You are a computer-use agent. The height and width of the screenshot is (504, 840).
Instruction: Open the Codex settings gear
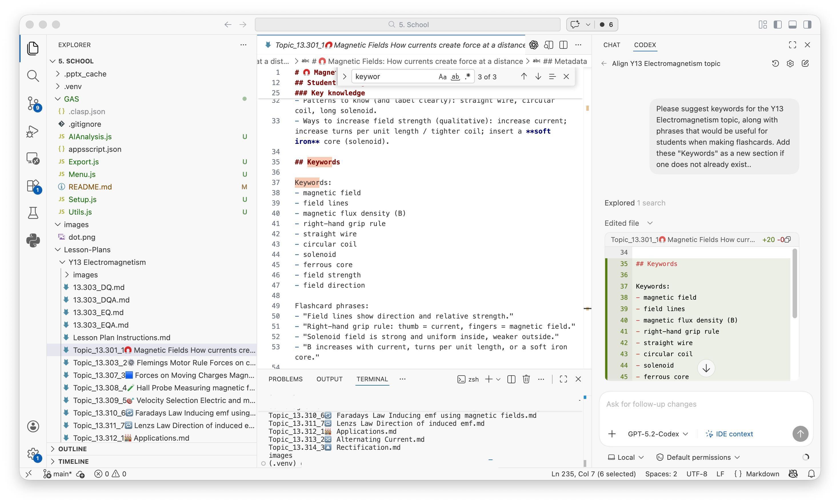[790, 64]
